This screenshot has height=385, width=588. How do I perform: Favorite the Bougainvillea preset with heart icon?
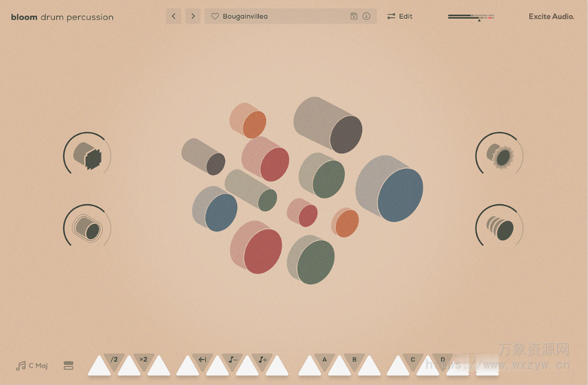coord(215,16)
